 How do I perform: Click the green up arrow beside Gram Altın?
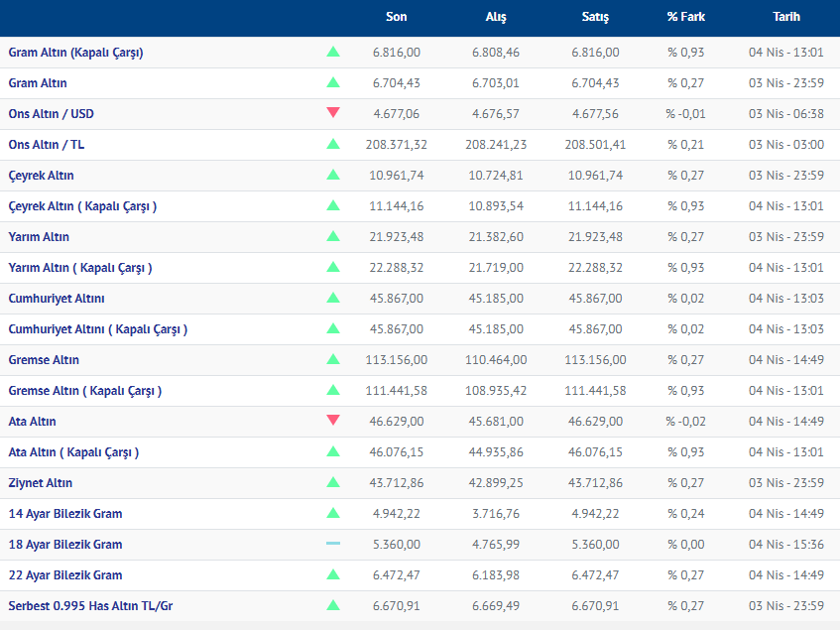(333, 83)
